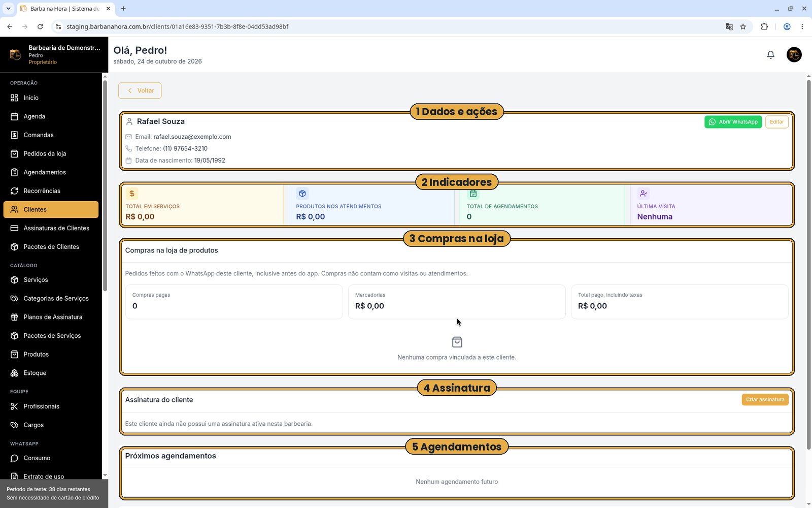Open Pedidos da loja icon
This screenshot has width=812, height=508.
coord(14,153)
